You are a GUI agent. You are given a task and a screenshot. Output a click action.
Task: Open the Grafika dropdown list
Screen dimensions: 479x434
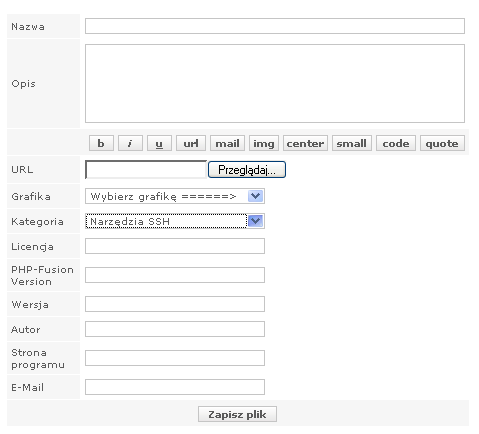click(256, 196)
